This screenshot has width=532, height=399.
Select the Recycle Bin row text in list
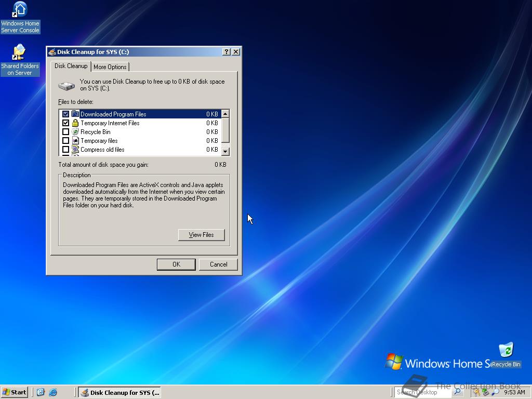tap(96, 131)
